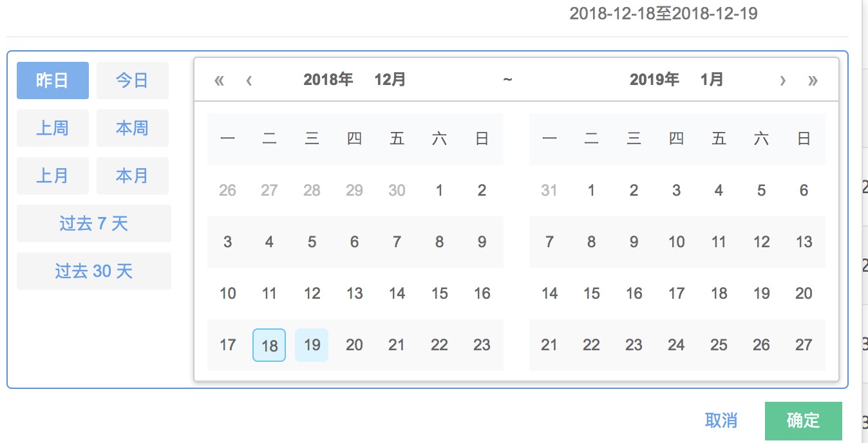
Task: Click the 2018-12-18至2018-12-19 date field
Action: (x=665, y=13)
